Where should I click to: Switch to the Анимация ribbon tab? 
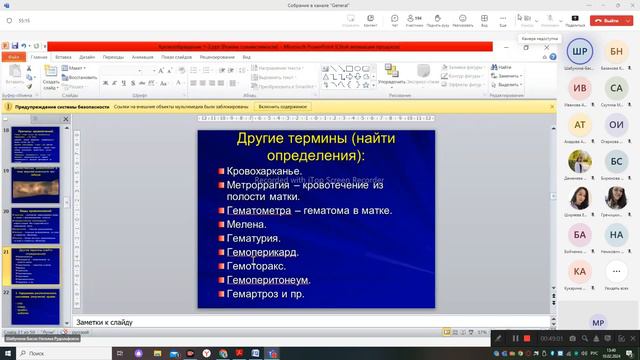pos(142,57)
